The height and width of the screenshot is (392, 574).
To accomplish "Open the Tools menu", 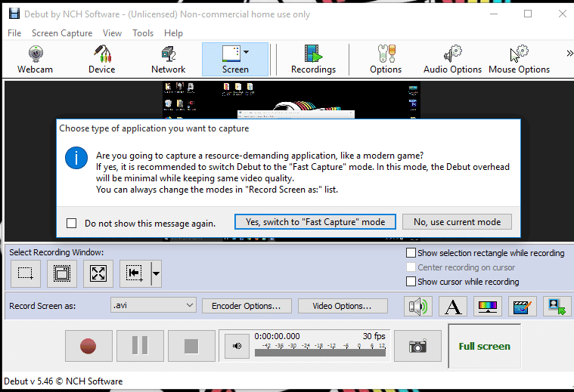I will click(143, 33).
